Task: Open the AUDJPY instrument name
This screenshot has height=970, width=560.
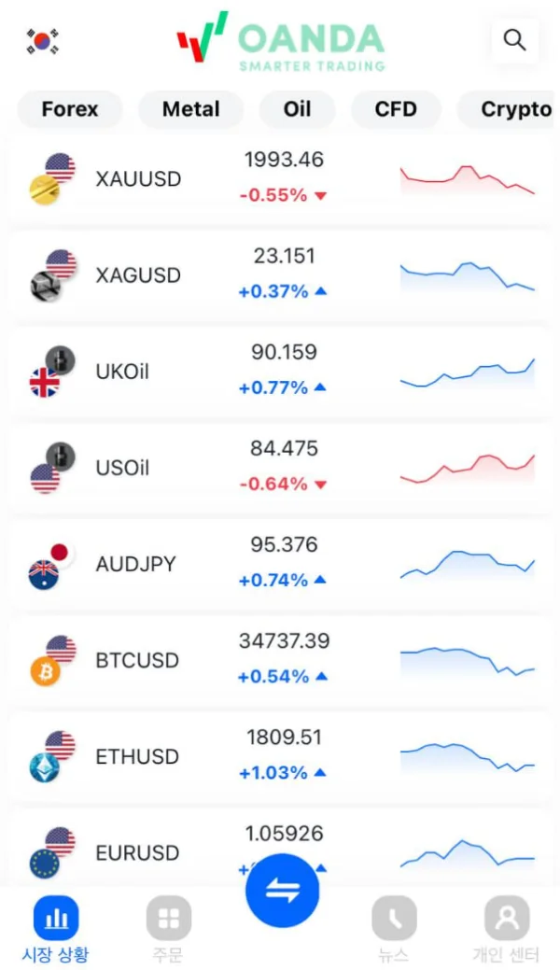Action: (x=135, y=564)
